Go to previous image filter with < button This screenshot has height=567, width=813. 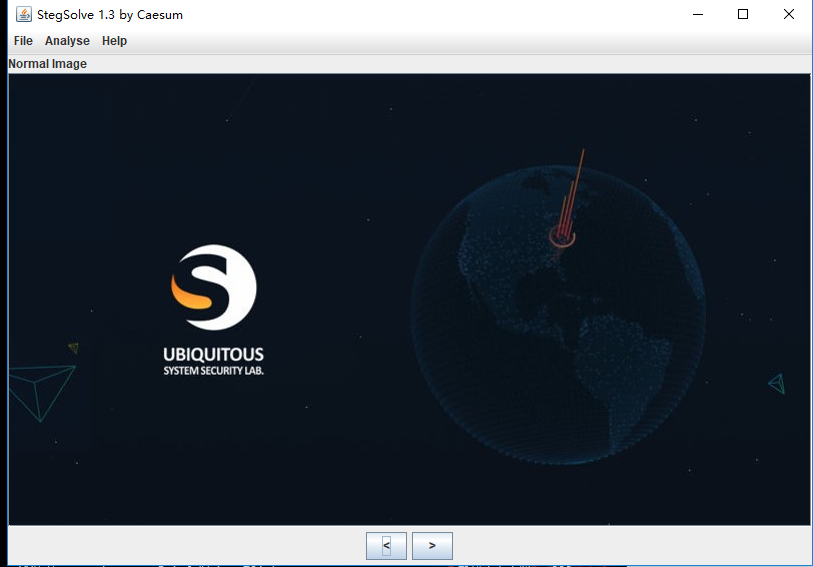click(x=386, y=546)
